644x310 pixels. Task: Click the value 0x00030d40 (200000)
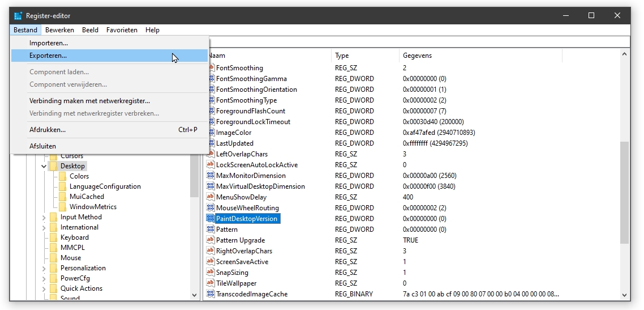(433, 122)
